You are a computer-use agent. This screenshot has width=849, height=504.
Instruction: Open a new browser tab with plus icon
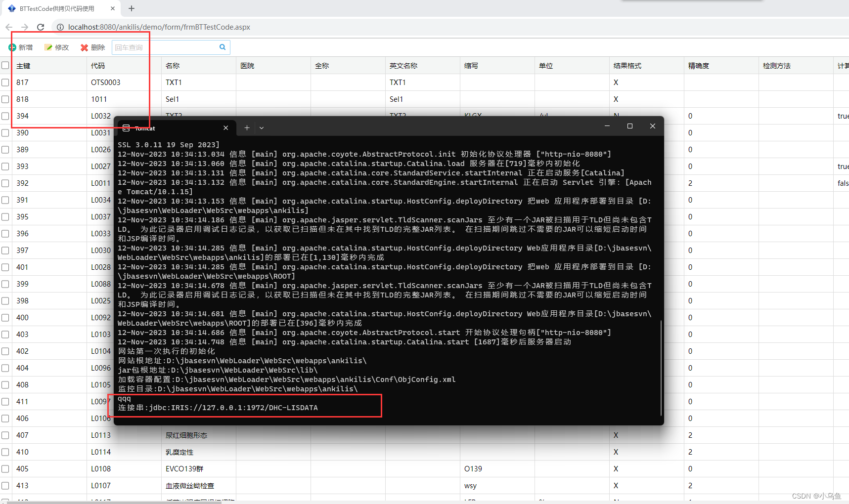pyautogui.click(x=132, y=8)
